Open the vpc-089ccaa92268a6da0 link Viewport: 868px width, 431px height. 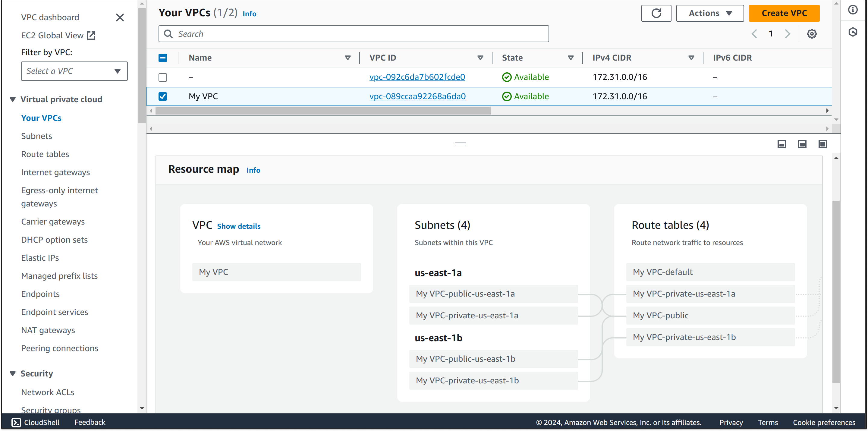[417, 96]
